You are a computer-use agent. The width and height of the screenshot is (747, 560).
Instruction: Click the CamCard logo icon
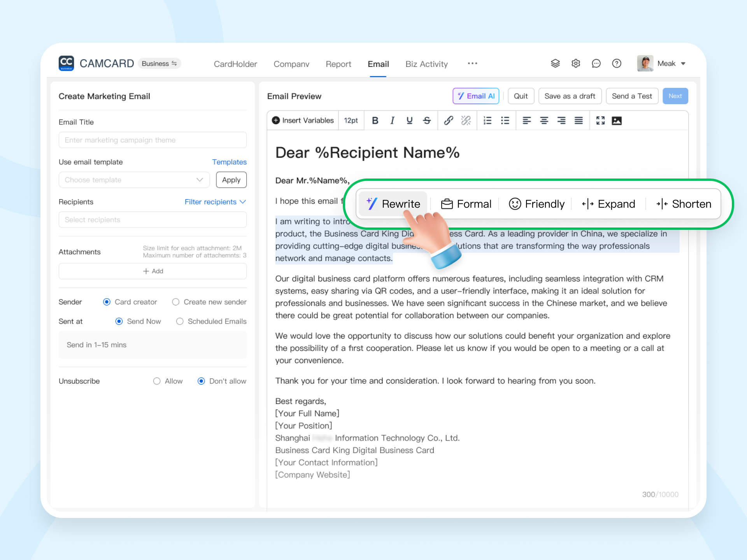pos(66,63)
